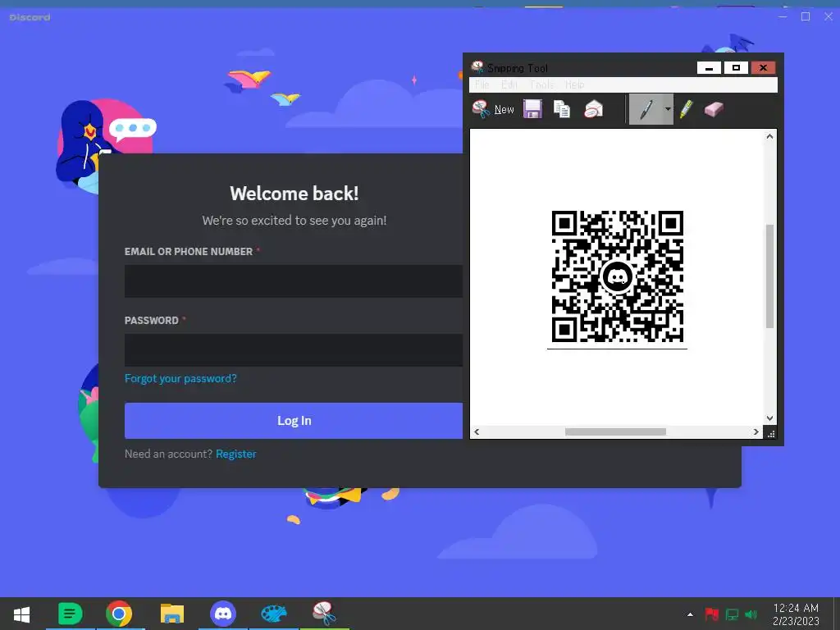Open the Help menu in Snipping Tool

coord(574,84)
